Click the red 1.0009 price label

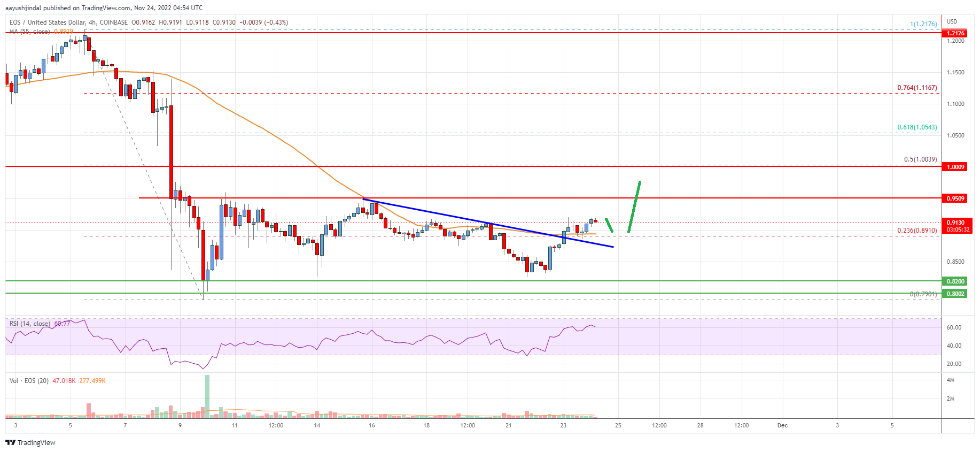[x=955, y=167]
